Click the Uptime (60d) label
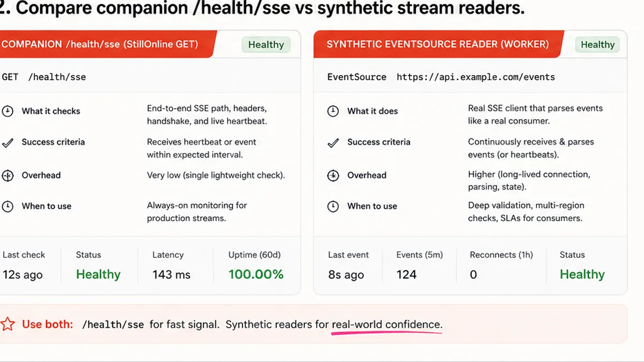The image size is (644, 362). click(x=254, y=255)
